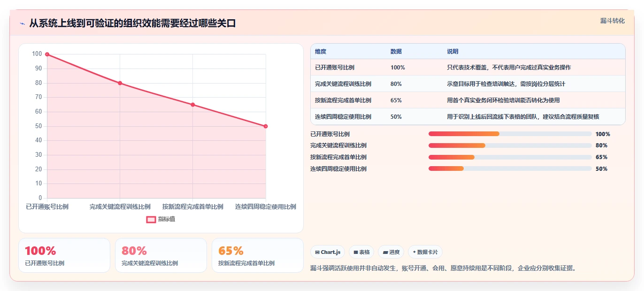
Task: Click the 100% 已开通账号比例 data card
Action: click(64, 255)
